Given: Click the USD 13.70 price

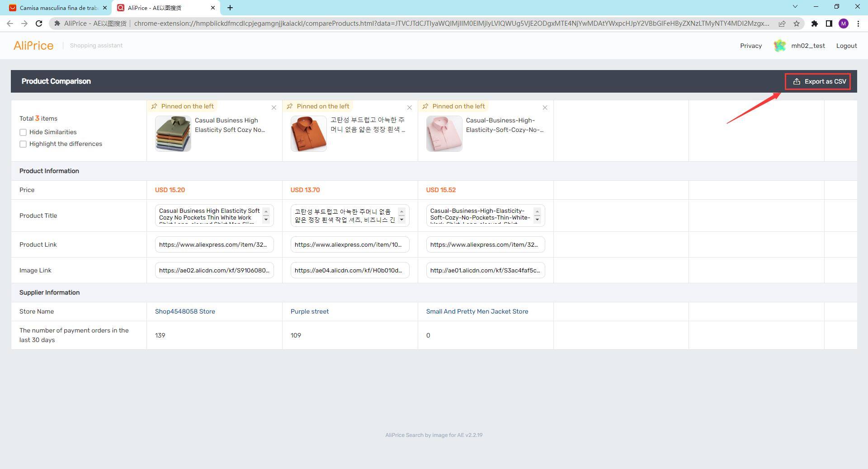Looking at the screenshot, I should pos(305,190).
